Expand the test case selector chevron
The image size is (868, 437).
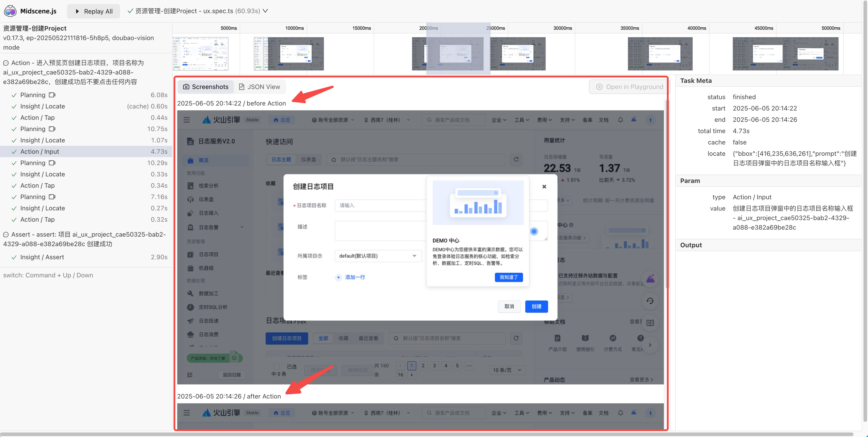click(265, 11)
